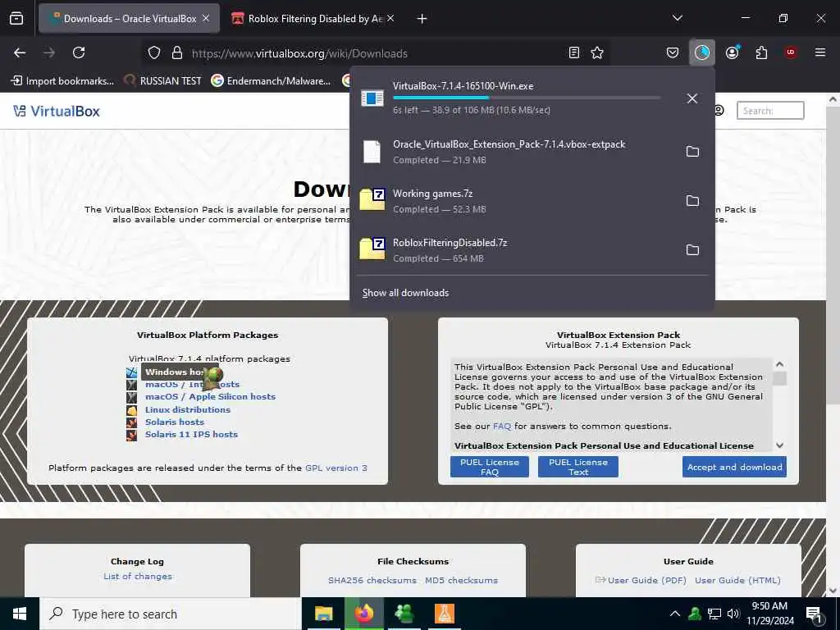This screenshot has width=840, height=630.
Task: Click PUEL License FAQ button
Action: point(490,467)
